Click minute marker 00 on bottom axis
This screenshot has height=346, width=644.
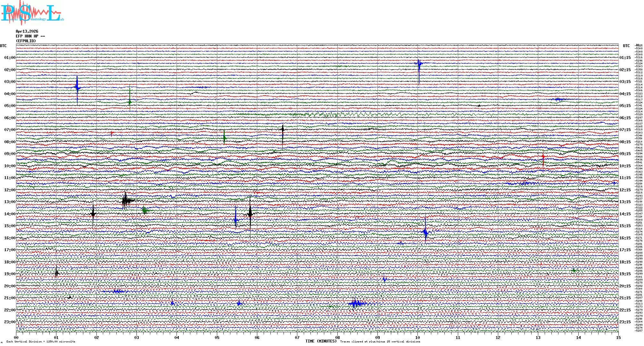[16, 337]
